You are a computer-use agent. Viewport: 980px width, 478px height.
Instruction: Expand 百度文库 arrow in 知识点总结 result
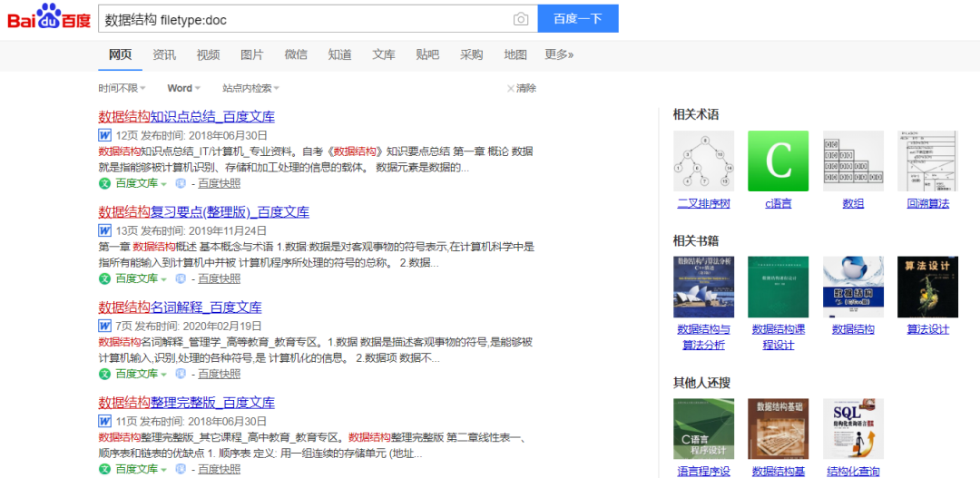pyautogui.click(x=163, y=184)
